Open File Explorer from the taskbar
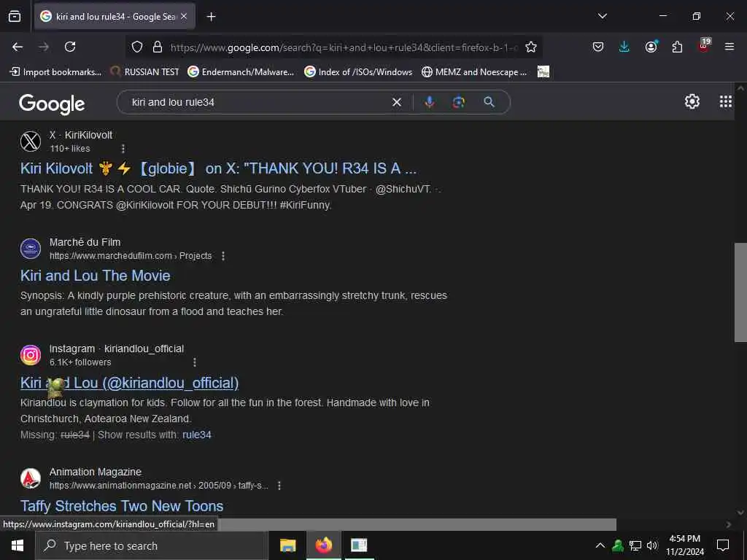The width and height of the screenshot is (747, 560). coord(287,545)
